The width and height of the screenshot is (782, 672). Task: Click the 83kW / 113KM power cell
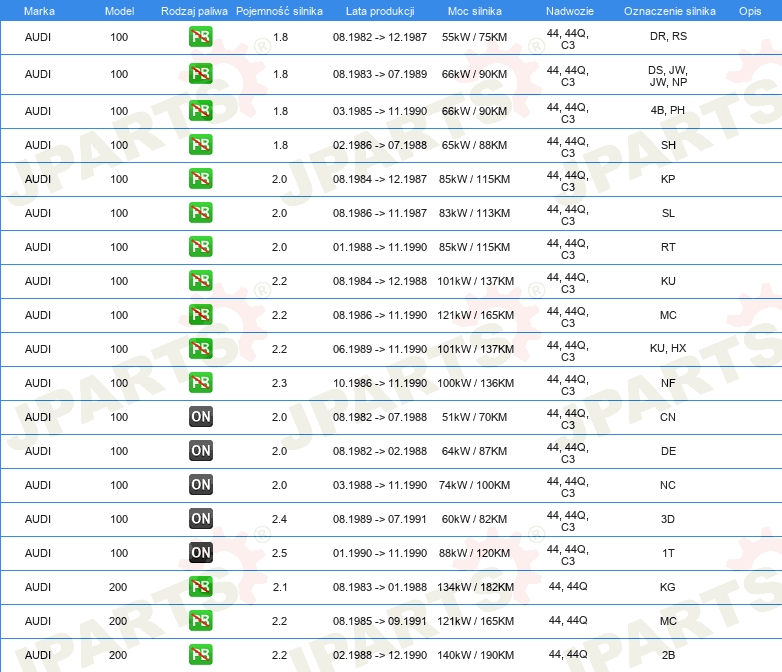[474, 213]
